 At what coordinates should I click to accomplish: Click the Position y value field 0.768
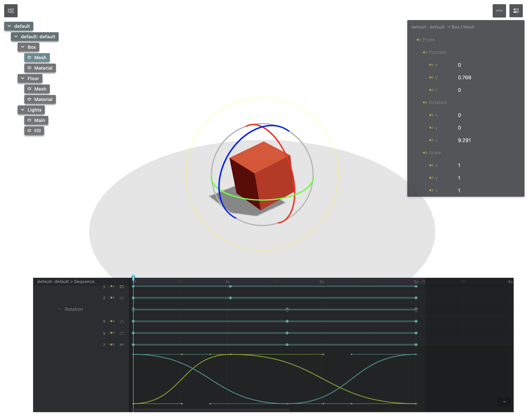[464, 77]
